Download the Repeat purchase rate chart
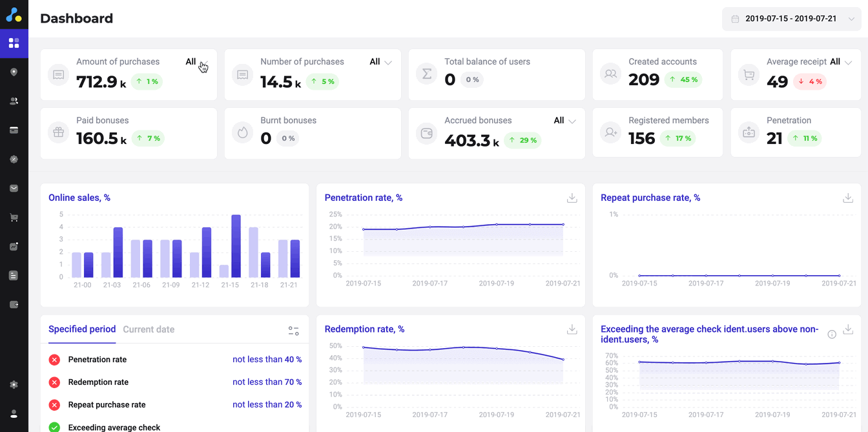868x432 pixels. tap(848, 198)
